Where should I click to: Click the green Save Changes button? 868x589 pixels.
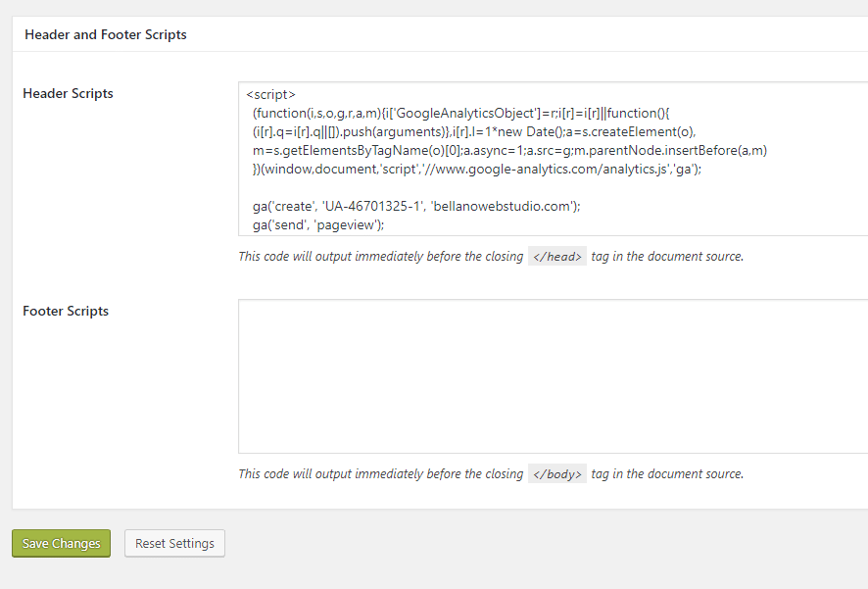[61, 543]
